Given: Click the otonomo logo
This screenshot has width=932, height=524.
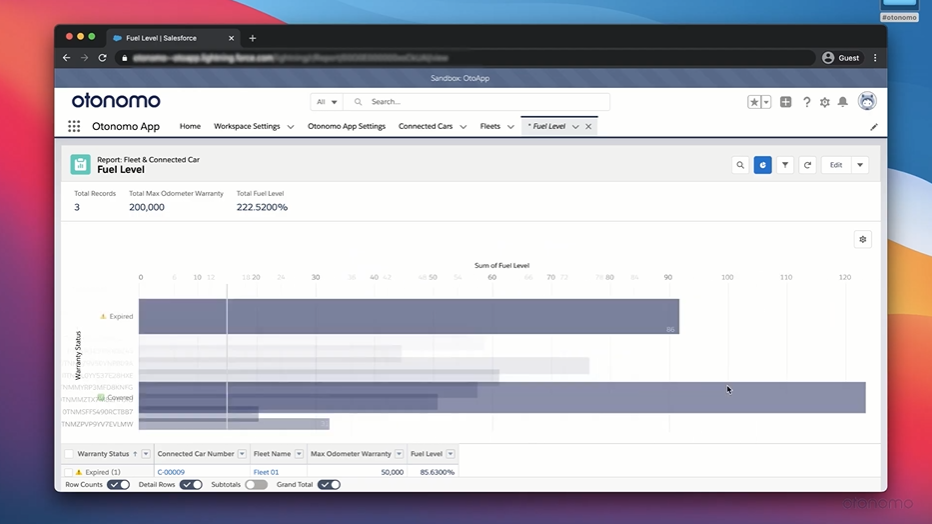Looking at the screenshot, I should coord(116,101).
